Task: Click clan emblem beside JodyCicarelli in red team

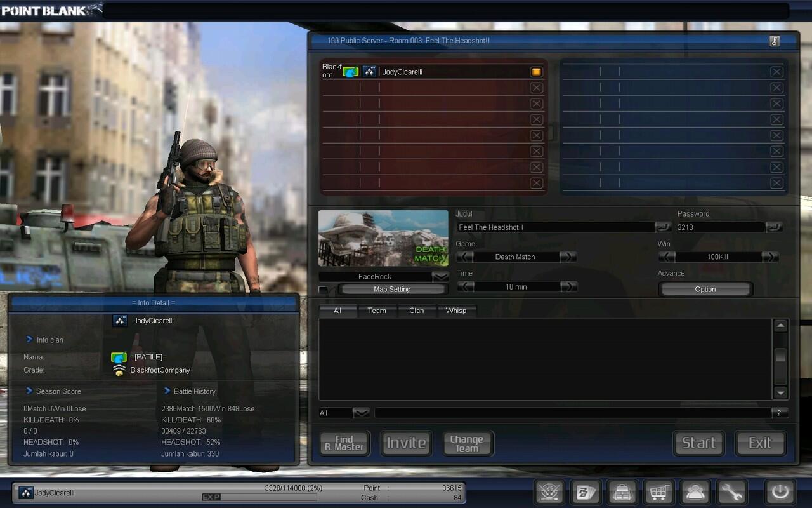Action: pos(351,72)
